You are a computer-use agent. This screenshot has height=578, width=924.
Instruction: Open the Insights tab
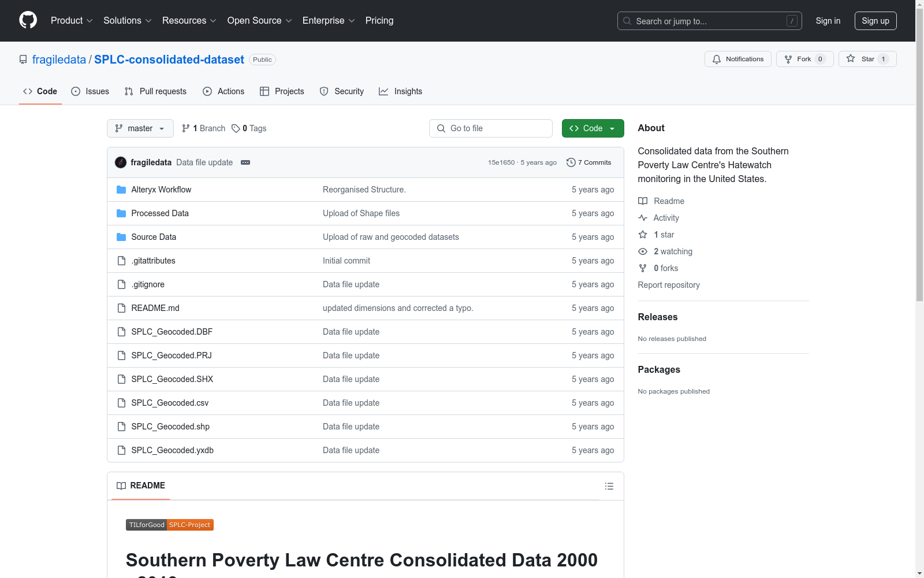point(400,91)
